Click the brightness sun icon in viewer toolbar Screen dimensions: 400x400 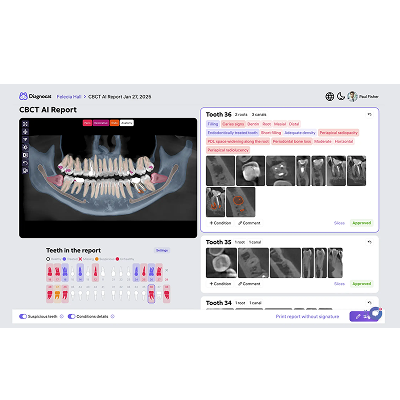pos(25,147)
